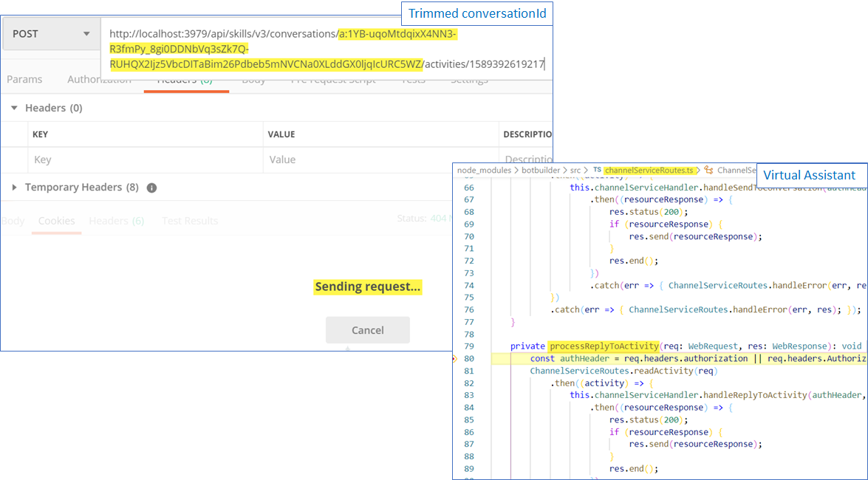Click the KEY column header
868x480 pixels.
pyautogui.click(x=41, y=134)
